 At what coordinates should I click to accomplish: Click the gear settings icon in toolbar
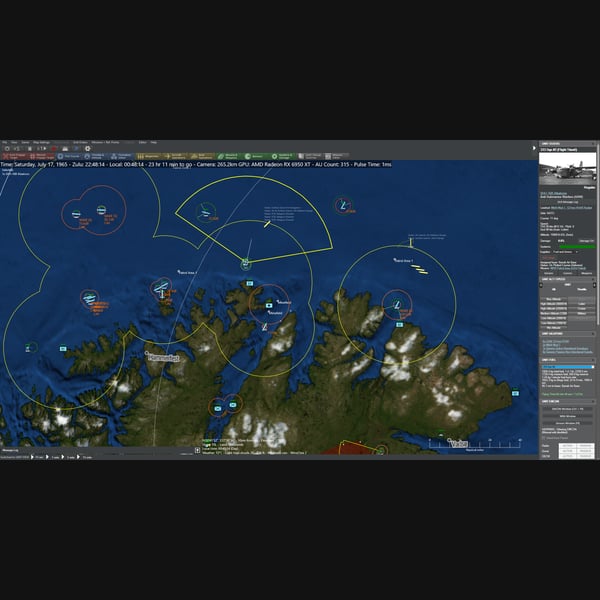click(x=88, y=148)
